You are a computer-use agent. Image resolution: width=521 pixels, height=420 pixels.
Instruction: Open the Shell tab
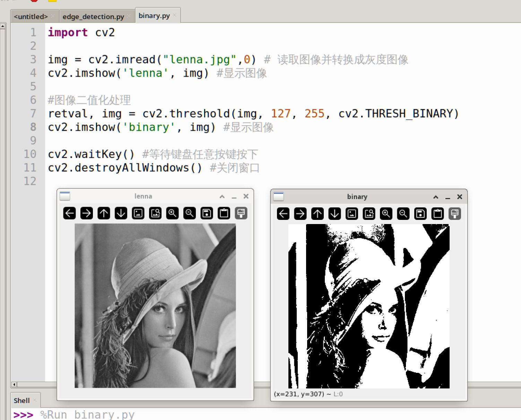pyautogui.click(x=21, y=401)
